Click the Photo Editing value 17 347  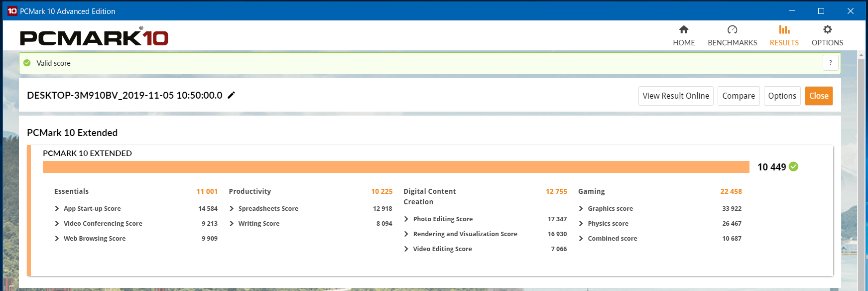557,219
